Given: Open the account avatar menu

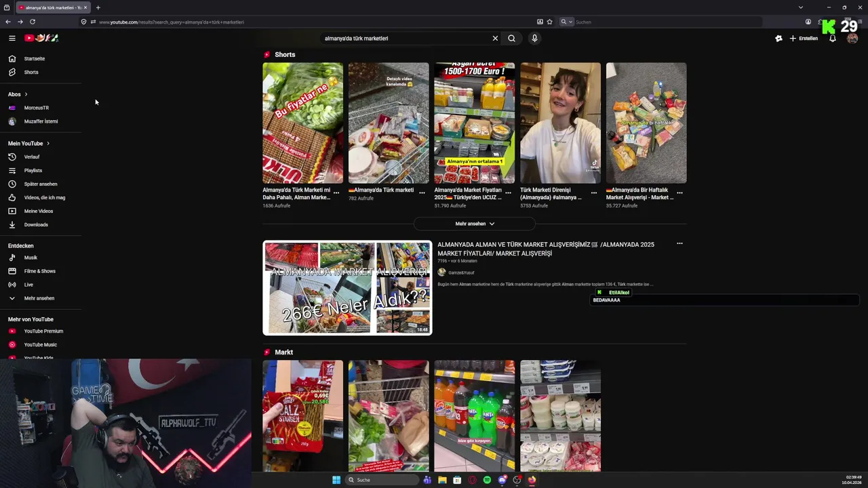Looking at the screenshot, I should [852, 39].
